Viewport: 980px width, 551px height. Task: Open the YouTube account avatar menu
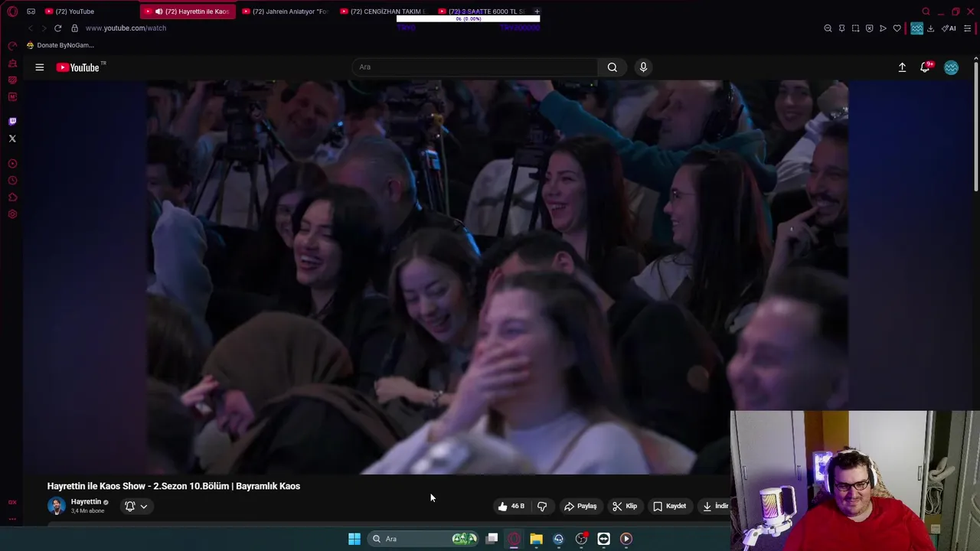(951, 67)
